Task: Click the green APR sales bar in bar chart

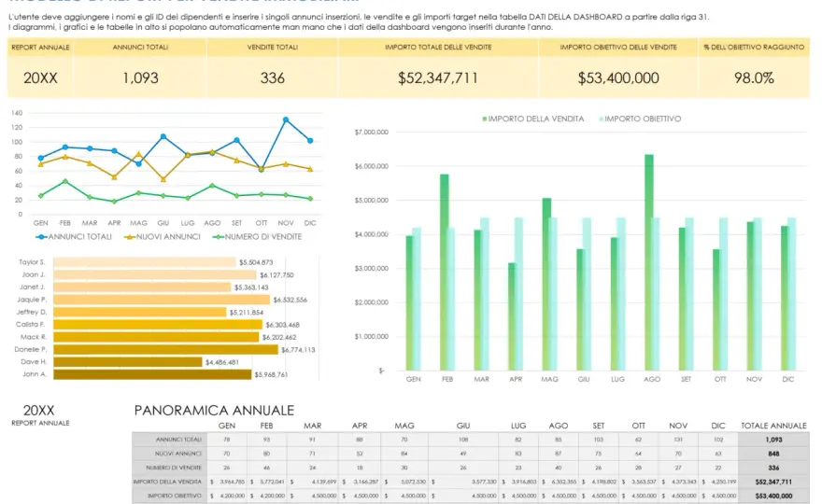Action: 512,316
